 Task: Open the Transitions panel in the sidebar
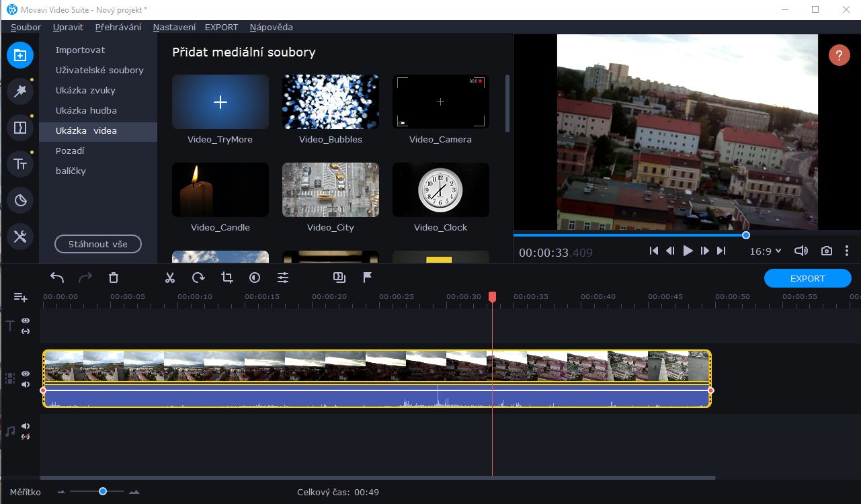19,127
